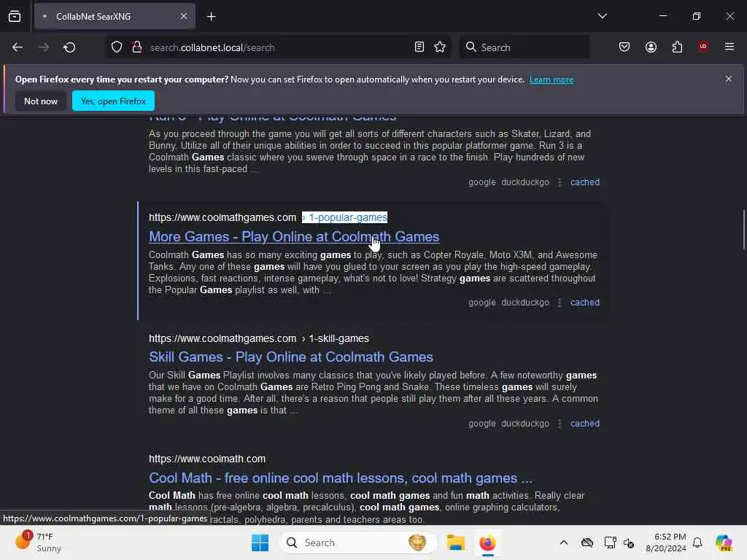The width and height of the screenshot is (747, 560).
Task: Expand more options dots for Run 3 result
Action: click(560, 182)
